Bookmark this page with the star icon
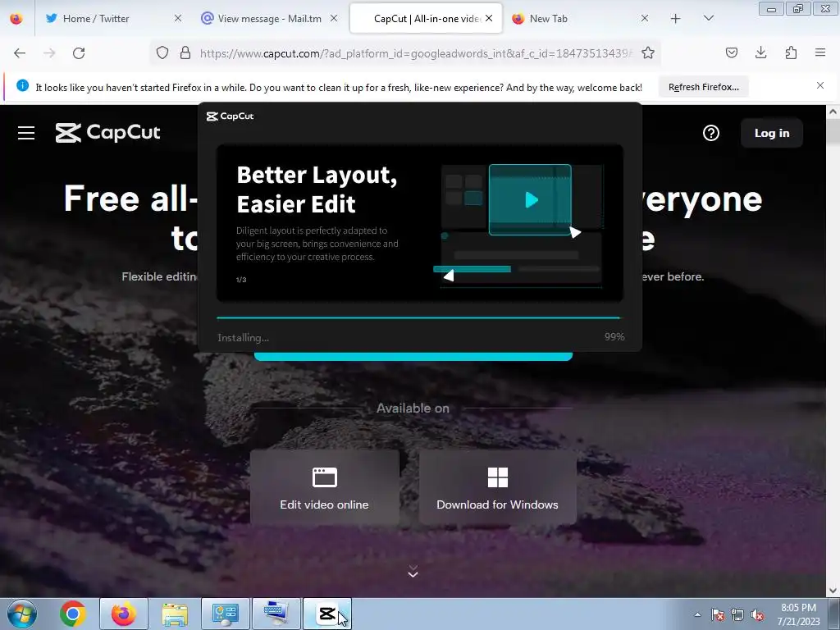 648,52
